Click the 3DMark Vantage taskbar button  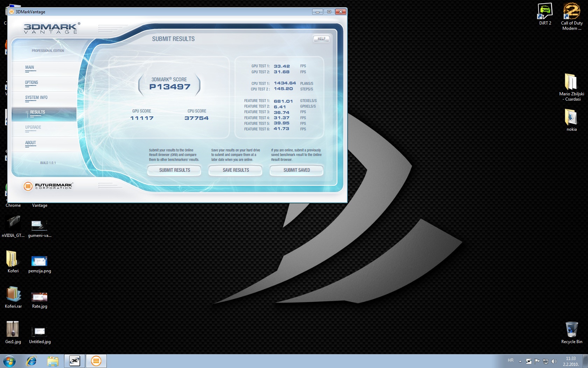[96, 361]
